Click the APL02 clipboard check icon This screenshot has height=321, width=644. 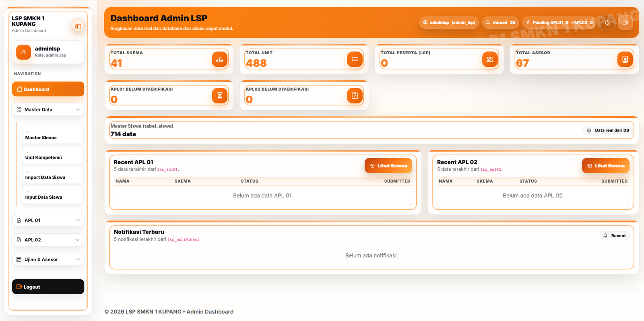[x=355, y=96]
